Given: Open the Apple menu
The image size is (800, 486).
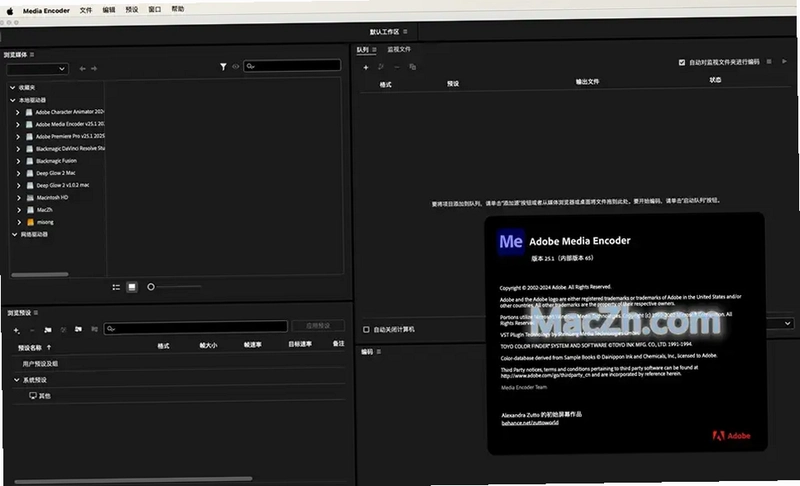Looking at the screenshot, I should tap(10, 11).
